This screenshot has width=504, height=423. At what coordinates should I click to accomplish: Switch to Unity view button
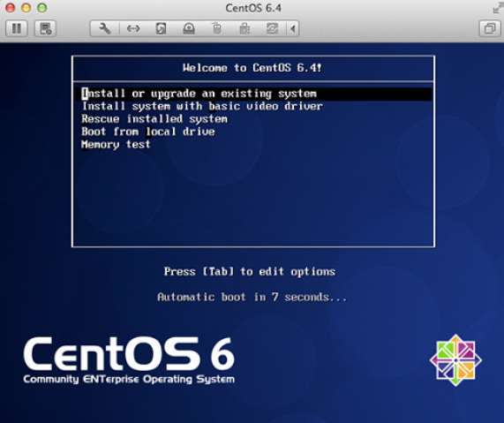pos(490,28)
